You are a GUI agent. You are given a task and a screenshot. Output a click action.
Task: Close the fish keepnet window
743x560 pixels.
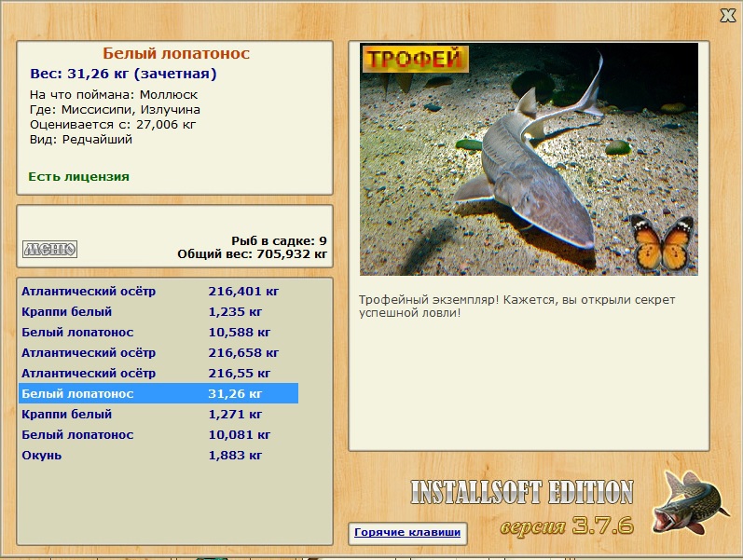[x=728, y=15]
